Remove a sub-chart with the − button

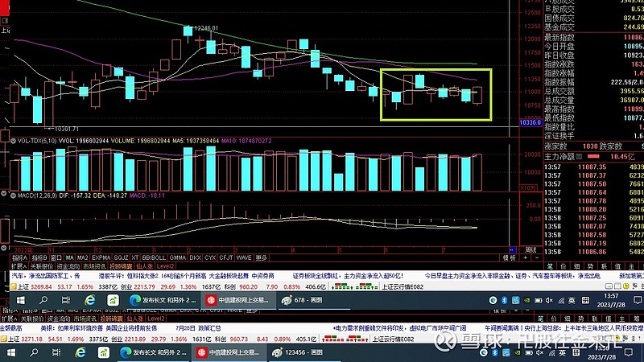[537, 257]
